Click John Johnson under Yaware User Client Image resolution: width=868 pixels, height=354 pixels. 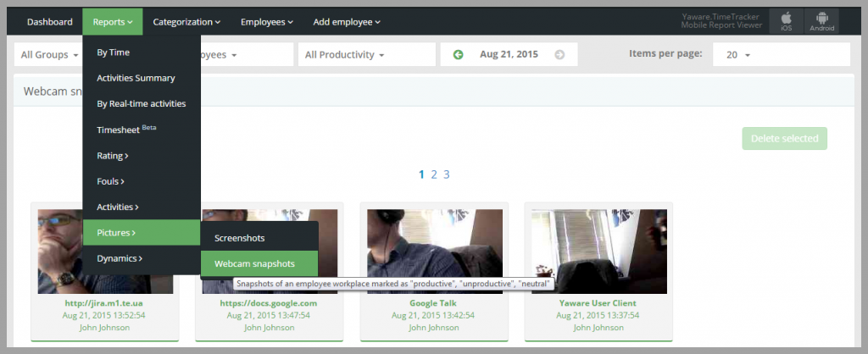tap(598, 328)
